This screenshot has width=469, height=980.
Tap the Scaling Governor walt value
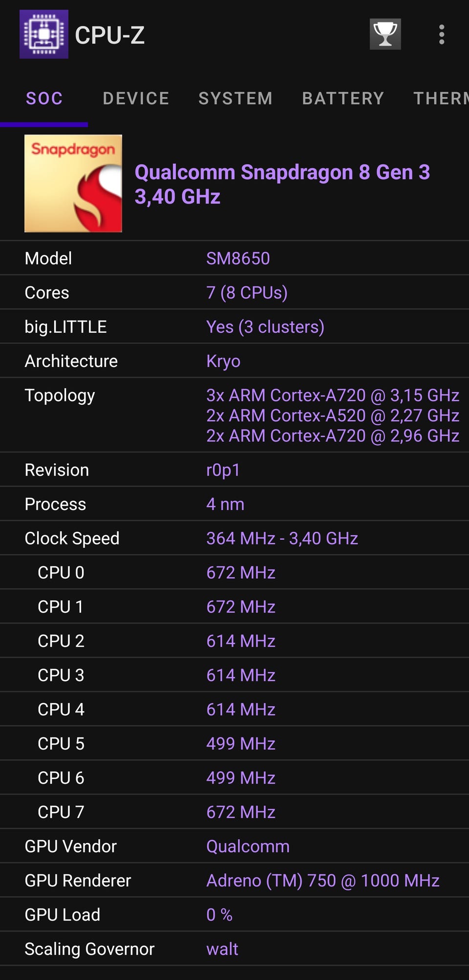coord(222,949)
